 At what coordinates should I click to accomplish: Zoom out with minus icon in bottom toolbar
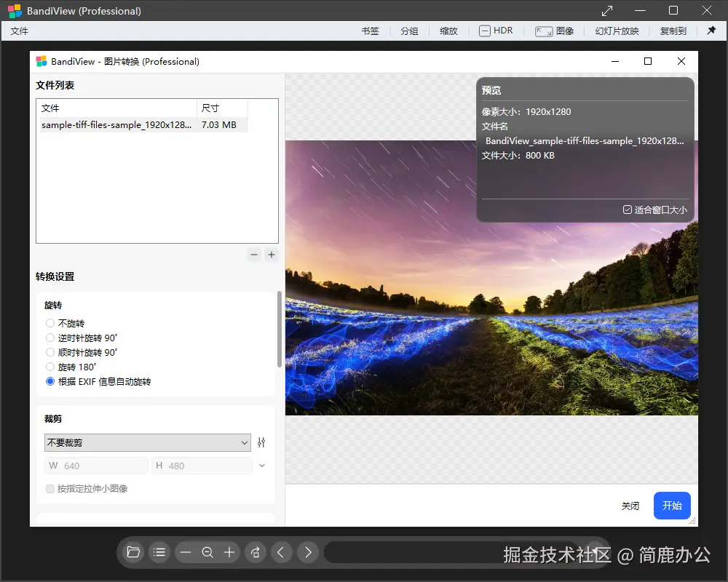(185, 552)
